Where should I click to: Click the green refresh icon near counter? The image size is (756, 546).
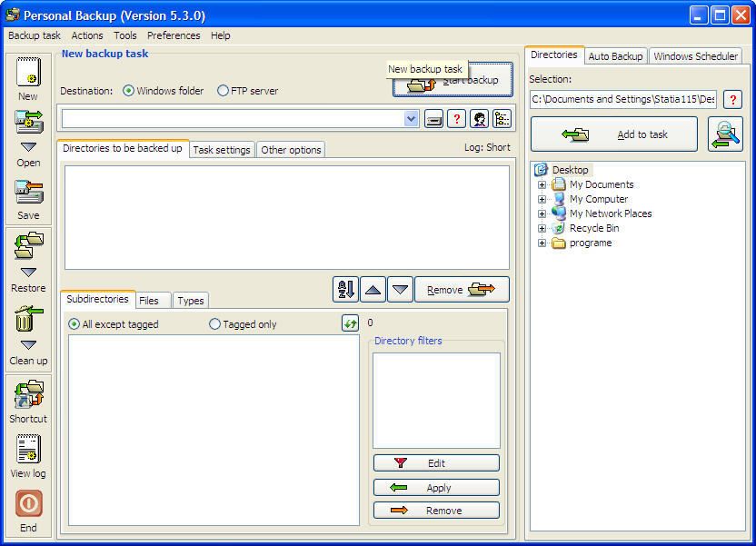coord(351,323)
